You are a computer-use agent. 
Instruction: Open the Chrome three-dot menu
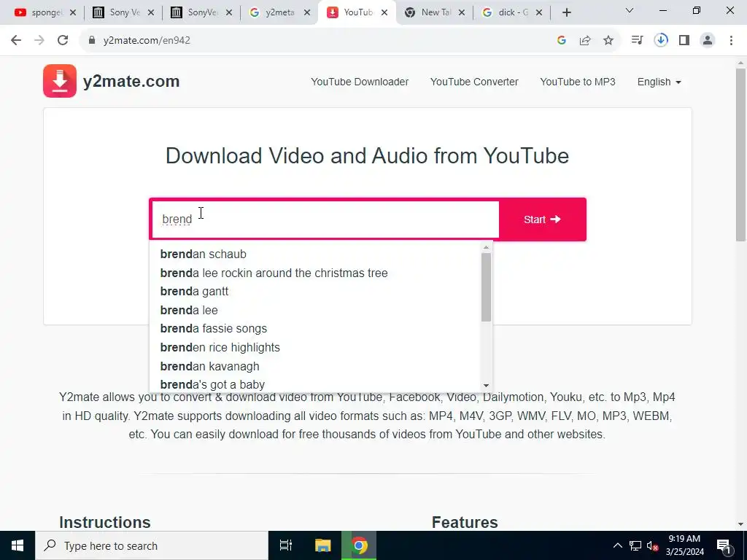pos(731,41)
